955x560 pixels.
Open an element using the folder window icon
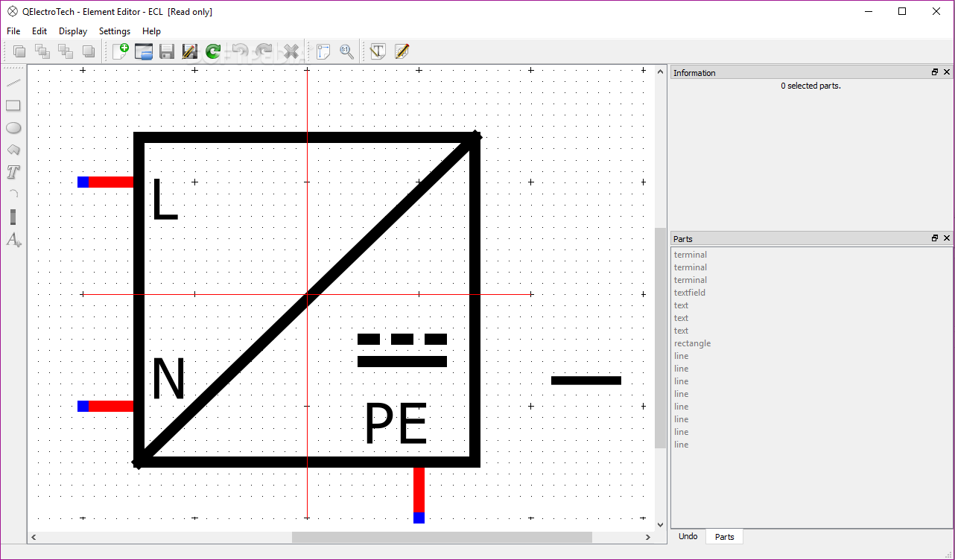144,51
